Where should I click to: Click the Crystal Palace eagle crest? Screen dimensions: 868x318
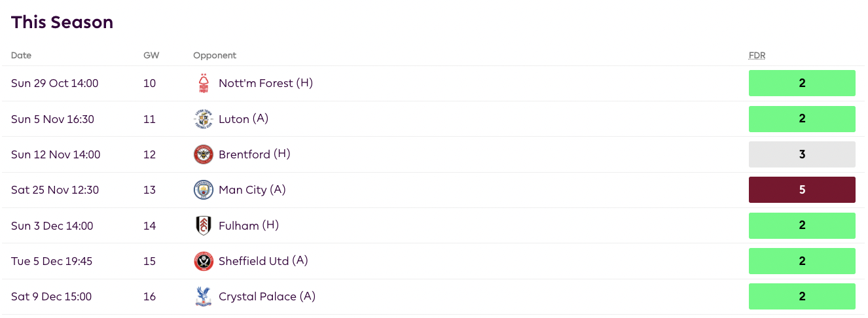pos(204,296)
